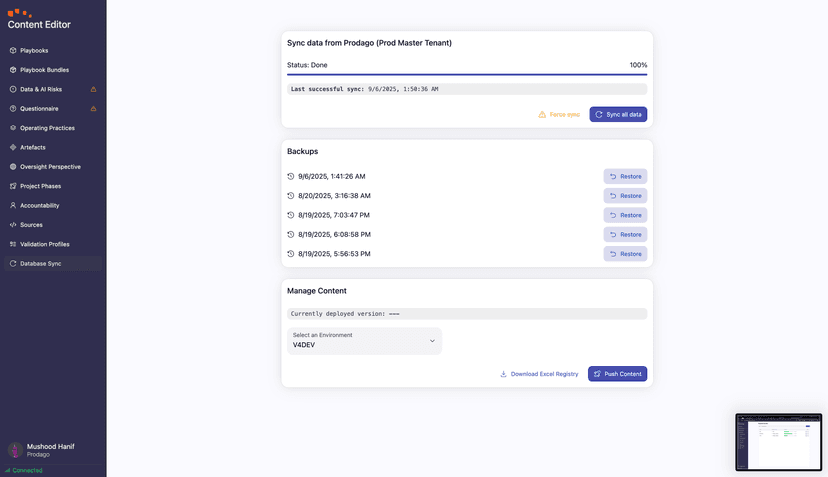
Task: Click the sync progress bar
Action: click(x=467, y=74)
